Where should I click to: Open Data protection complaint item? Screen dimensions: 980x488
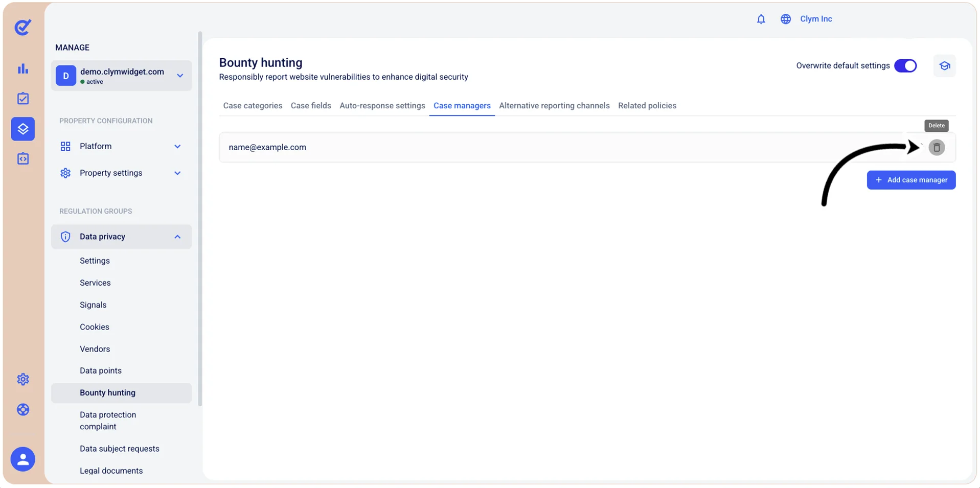pyautogui.click(x=108, y=421)
